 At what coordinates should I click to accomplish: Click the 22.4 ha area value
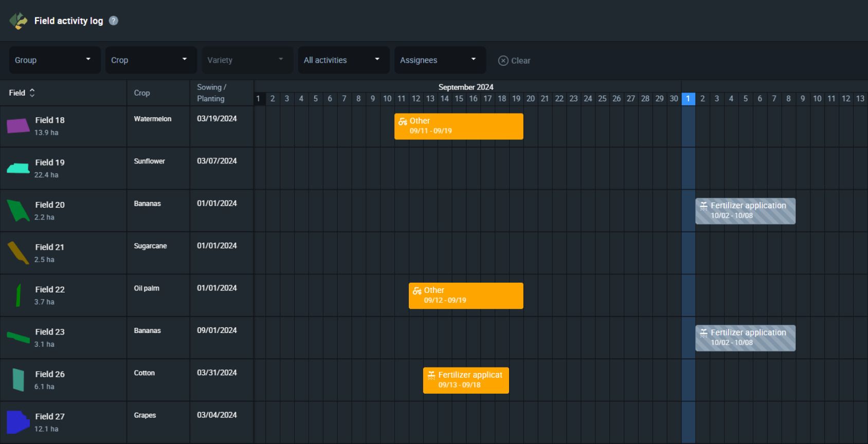(46, 175)
